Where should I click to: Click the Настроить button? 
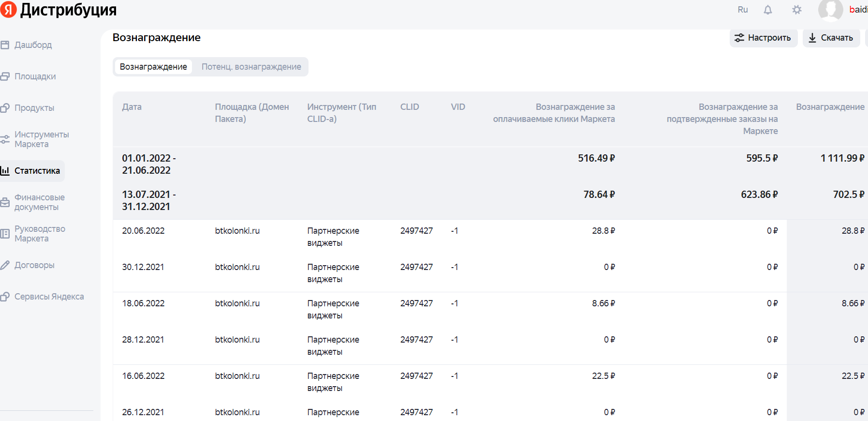pyautogui.click(x=763, y=38)
